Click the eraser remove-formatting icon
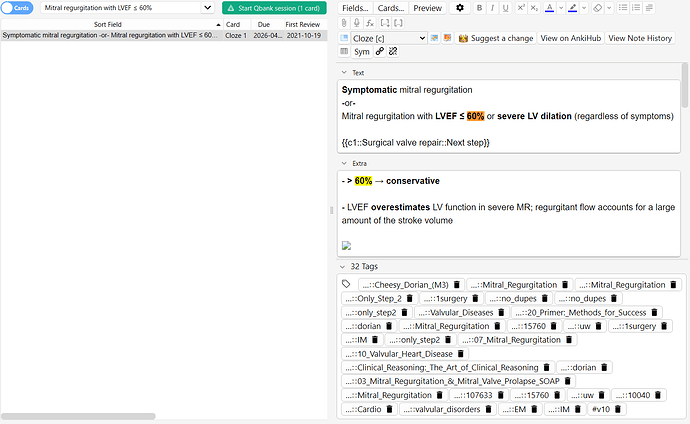 coord(598,8)
